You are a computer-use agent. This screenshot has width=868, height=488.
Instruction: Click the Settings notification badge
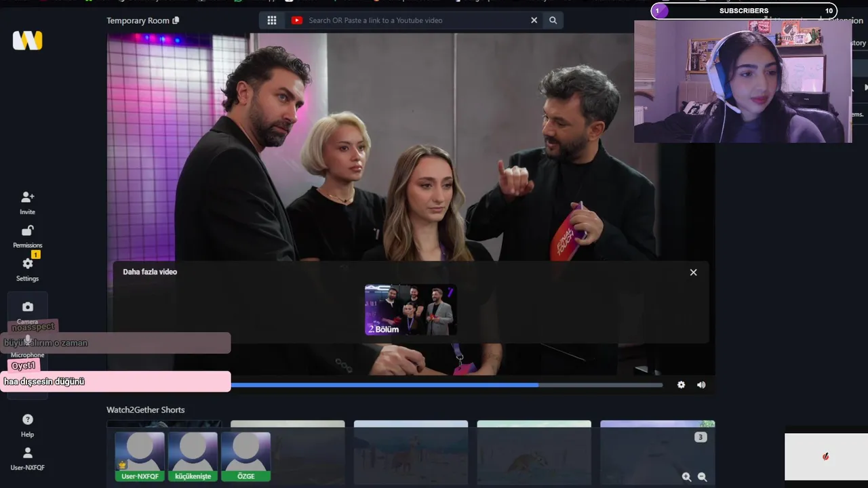pyautogui.click(x=36, y=255)
